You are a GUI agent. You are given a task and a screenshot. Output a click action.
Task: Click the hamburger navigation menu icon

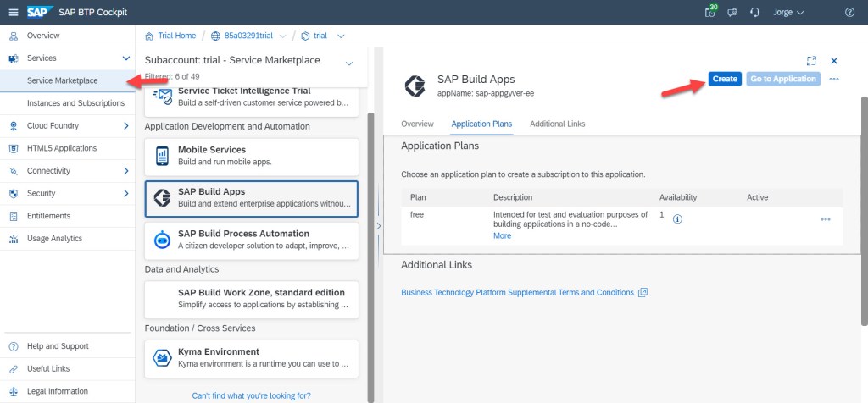[13, 12]
